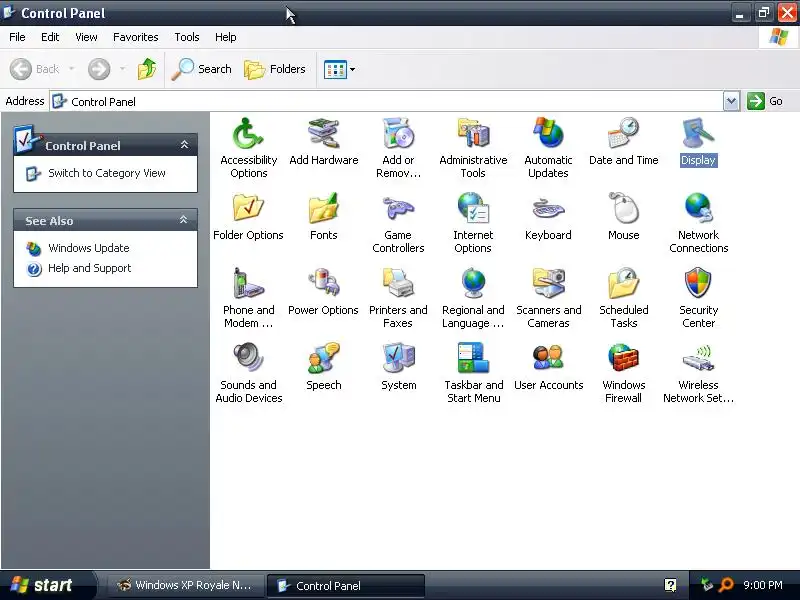The width and height of the screenshot is (800, 600).
Task: Click the Back navigation button
Action: (x=35, y=69)
